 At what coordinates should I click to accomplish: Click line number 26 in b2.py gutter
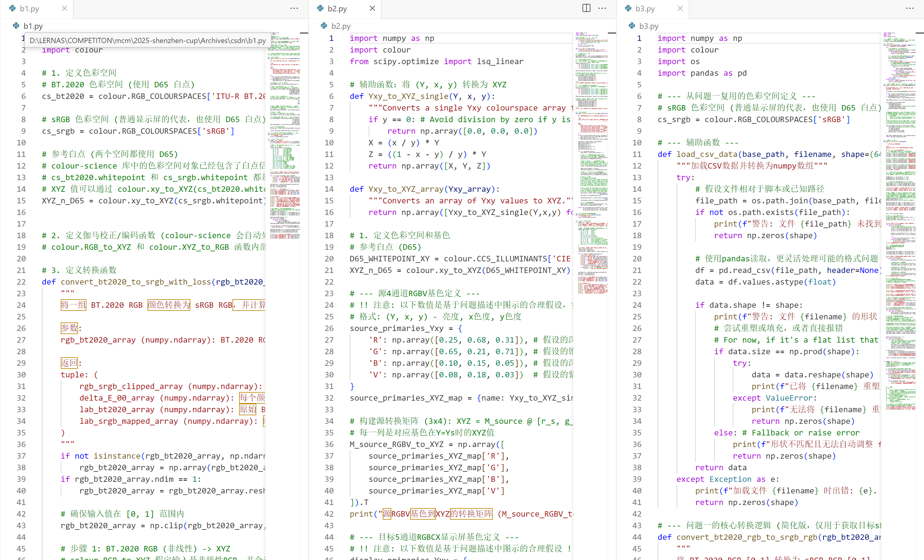tap(329, 328)
